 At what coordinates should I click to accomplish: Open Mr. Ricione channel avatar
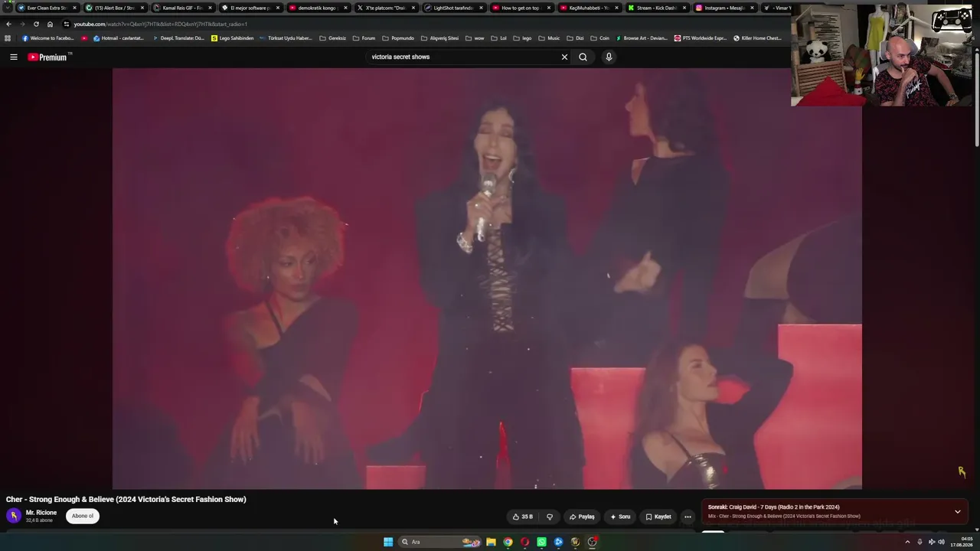[14, 516]
